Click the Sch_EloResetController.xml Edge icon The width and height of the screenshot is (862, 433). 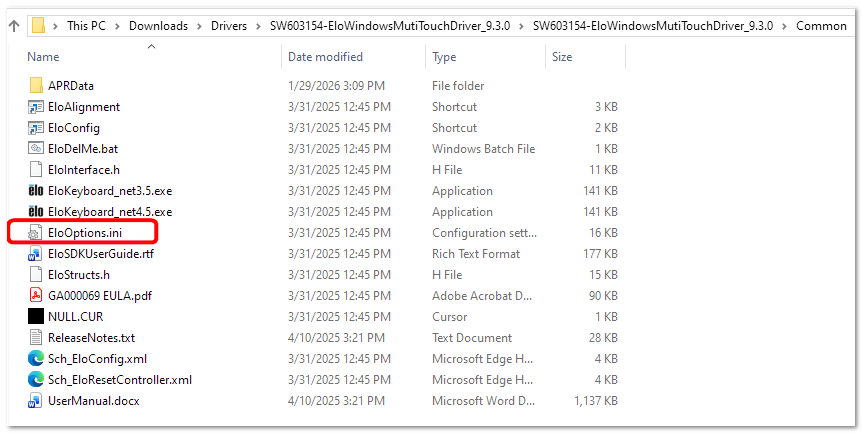tap(36, 379)
